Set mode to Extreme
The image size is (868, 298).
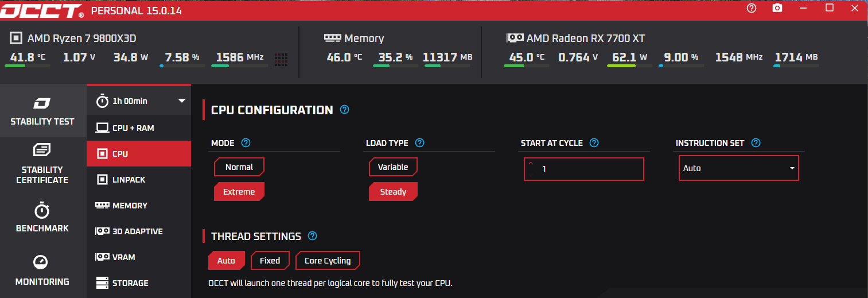tap(239, 192)
